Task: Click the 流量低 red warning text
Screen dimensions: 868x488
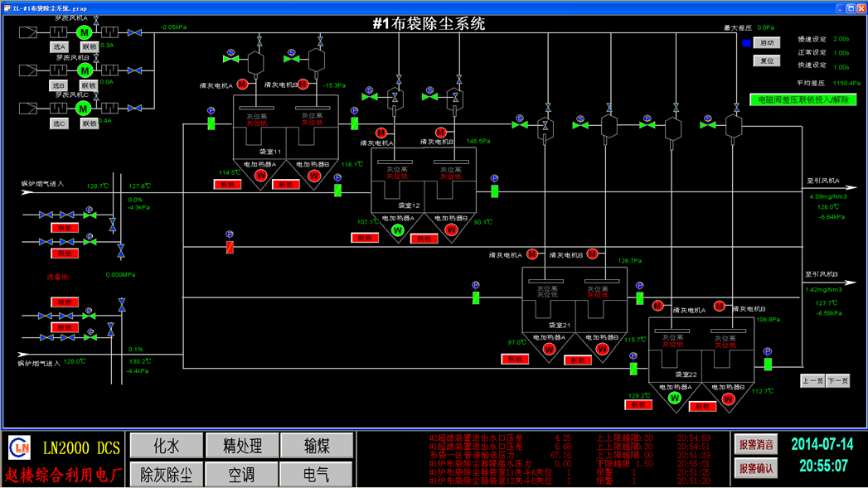Action: pyautogui.click(x=57, y=277)
